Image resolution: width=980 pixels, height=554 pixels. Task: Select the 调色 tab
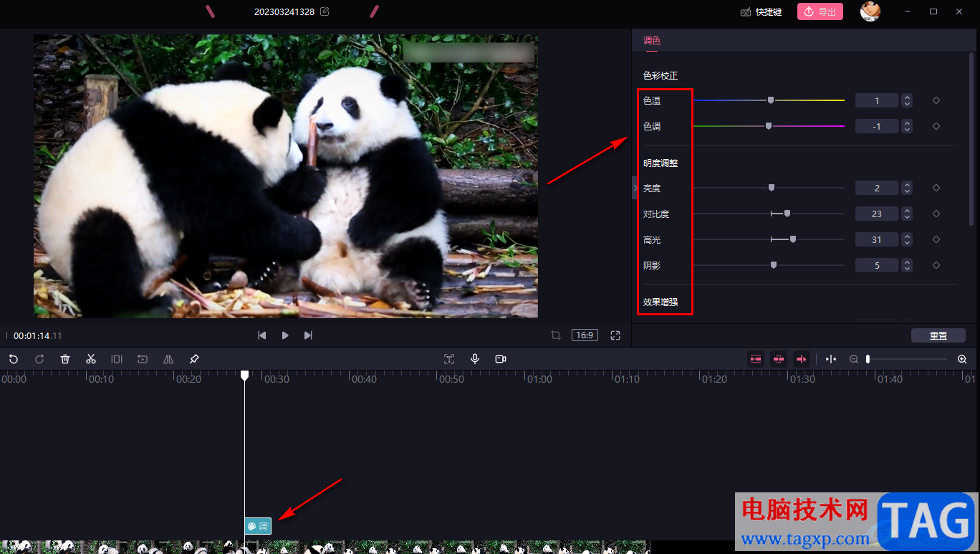coord(652,41)
